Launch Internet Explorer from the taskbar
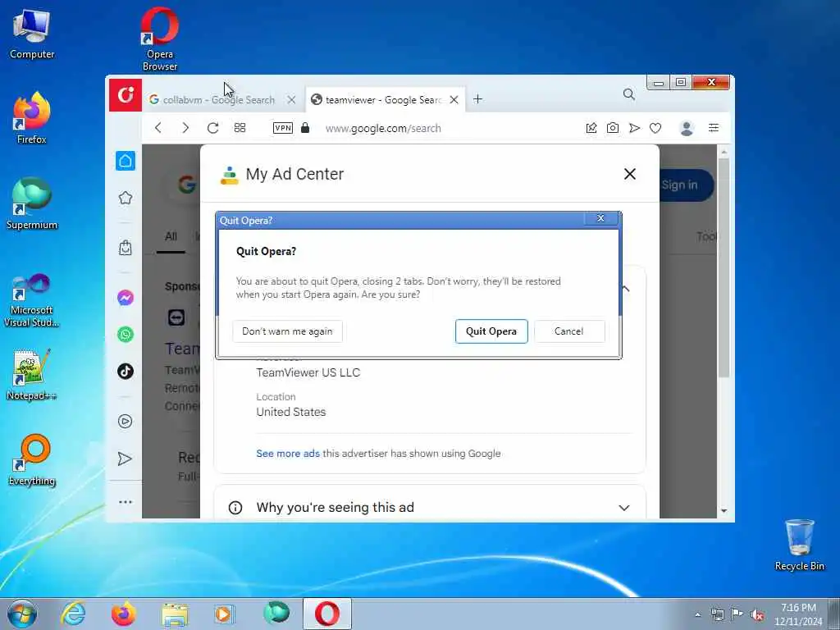The height and width of the screenshot is (630, 840). pos(73,614)
